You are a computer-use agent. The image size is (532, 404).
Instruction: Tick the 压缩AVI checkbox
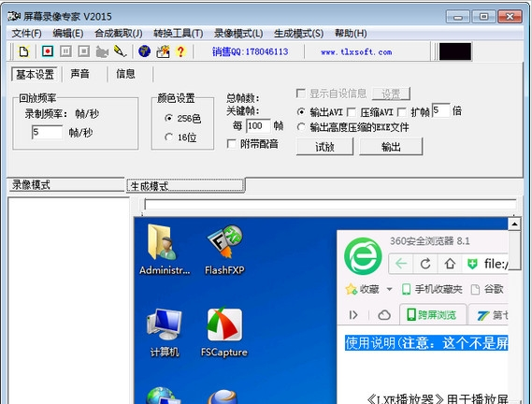coord(352,111)
